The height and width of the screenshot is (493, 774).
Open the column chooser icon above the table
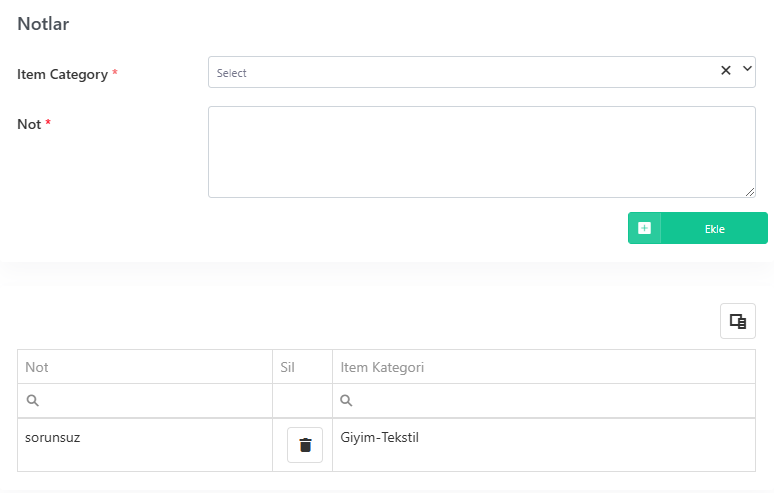737,321
